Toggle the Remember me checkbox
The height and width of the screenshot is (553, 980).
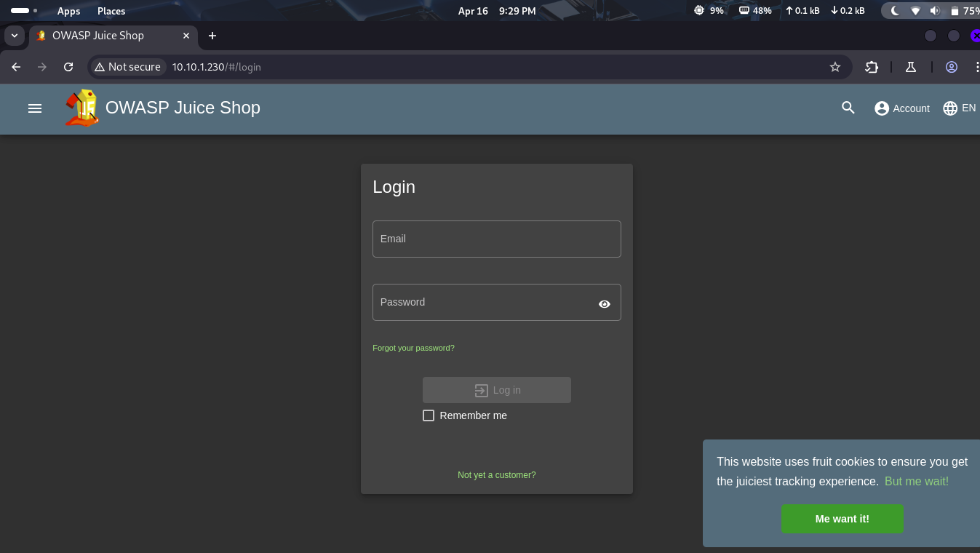coord(429,415)
